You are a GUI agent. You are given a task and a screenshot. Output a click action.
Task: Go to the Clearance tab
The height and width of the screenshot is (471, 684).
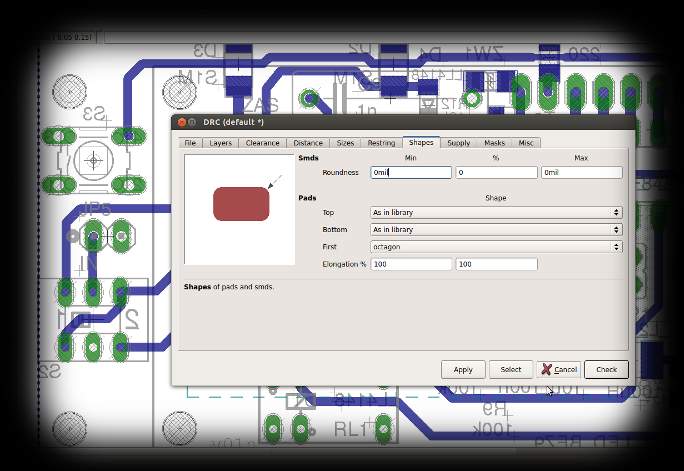tap(262, 143)
